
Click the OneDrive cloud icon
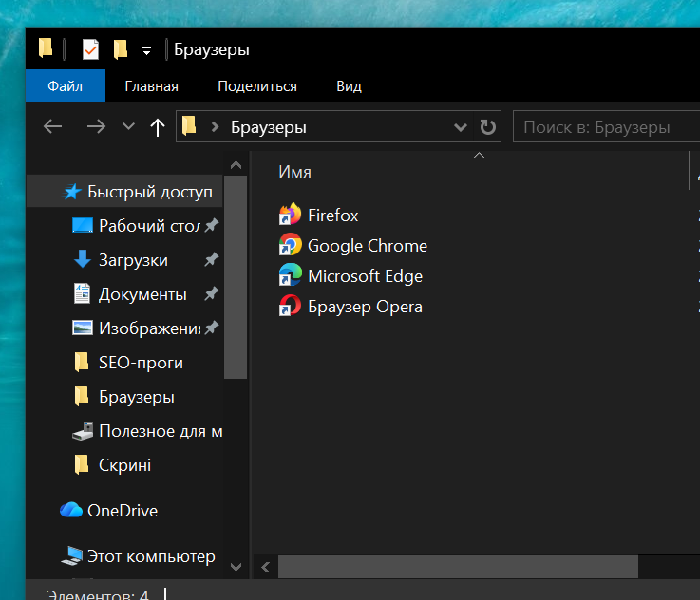pyautogui.click(x=71, y=510)
